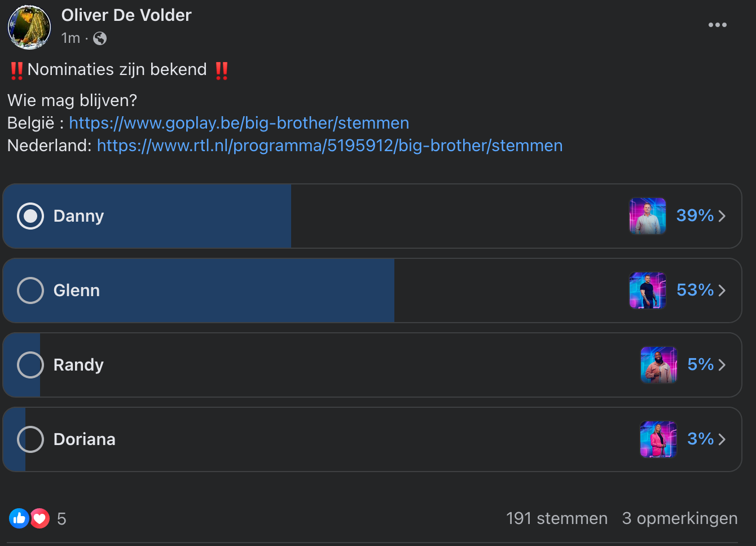
Task: Open Glenn's poll option photo
Action: (x=648, y=290)
